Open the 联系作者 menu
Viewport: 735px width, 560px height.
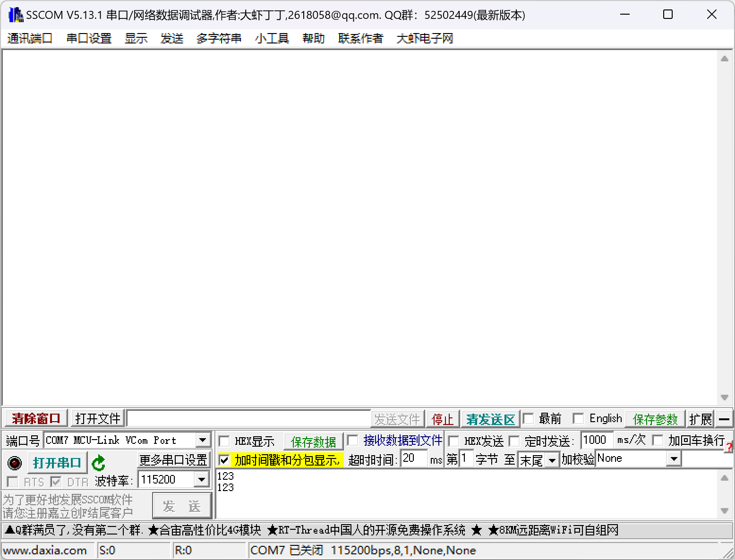coord(361,39)
